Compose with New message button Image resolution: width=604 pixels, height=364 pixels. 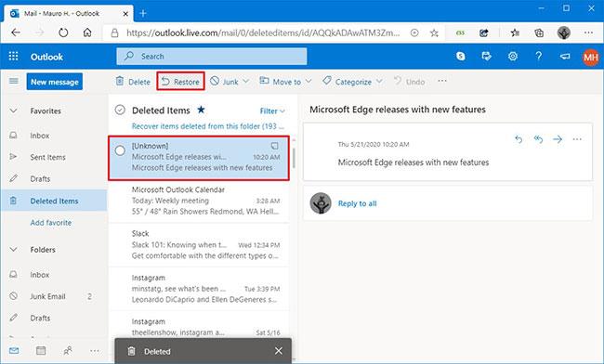tap(54, 82)
